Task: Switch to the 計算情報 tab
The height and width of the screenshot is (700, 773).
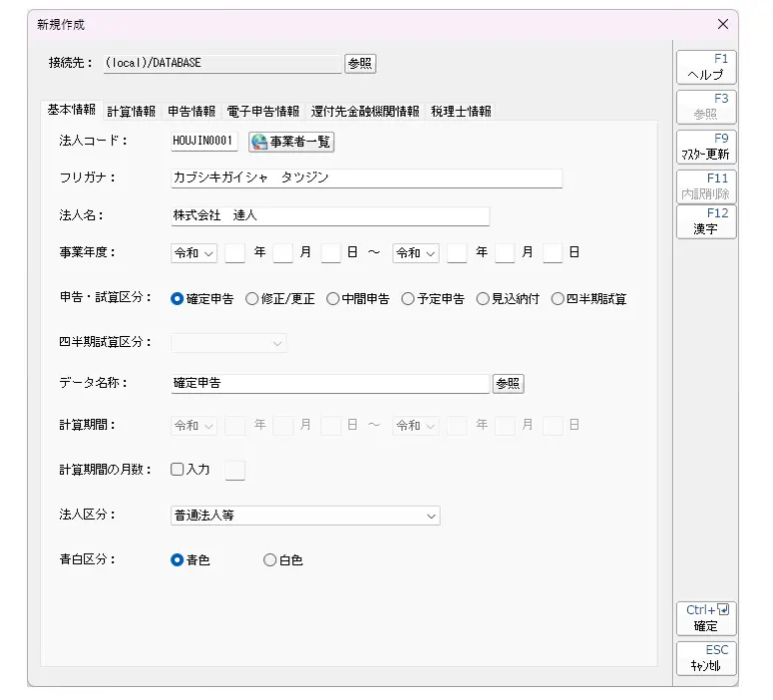Action: [131, 112]
